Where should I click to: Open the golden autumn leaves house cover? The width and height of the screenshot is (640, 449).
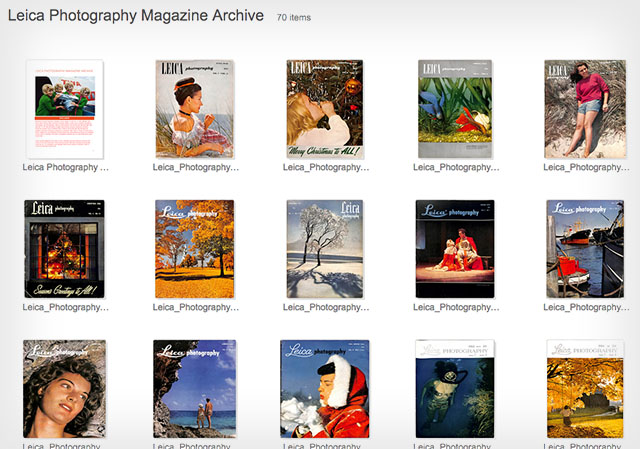tap(585, 389)
